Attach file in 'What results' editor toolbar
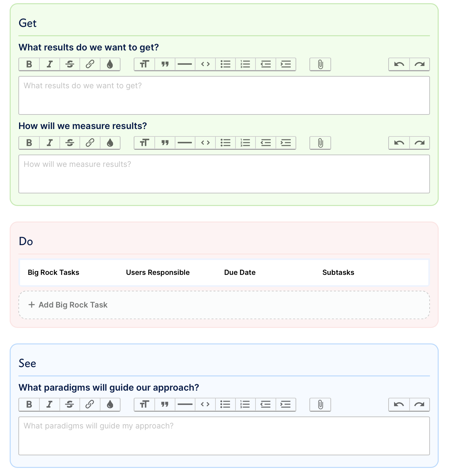The width and height of the screenshot is (449, 476). pos(320,64)
